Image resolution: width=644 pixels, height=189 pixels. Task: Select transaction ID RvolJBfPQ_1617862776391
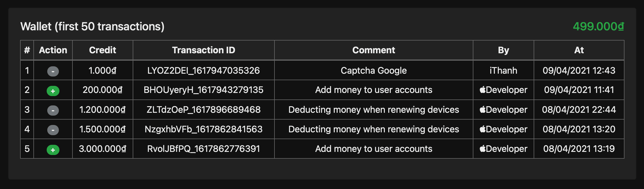point(203,149)
